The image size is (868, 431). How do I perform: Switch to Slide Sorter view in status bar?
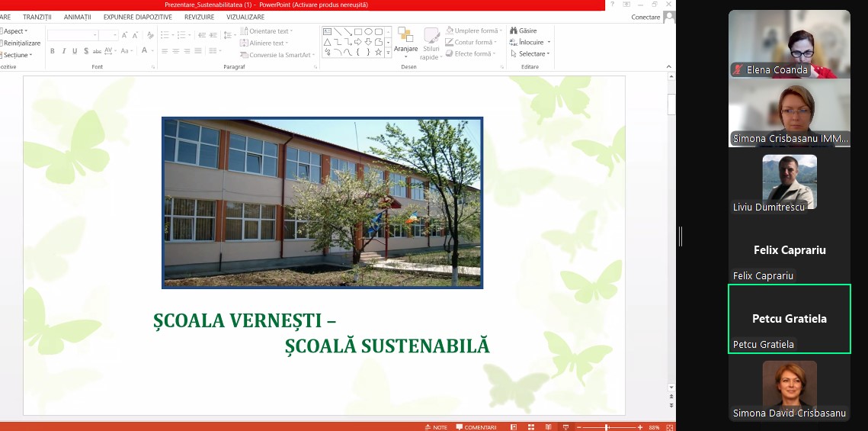point(530,427)
